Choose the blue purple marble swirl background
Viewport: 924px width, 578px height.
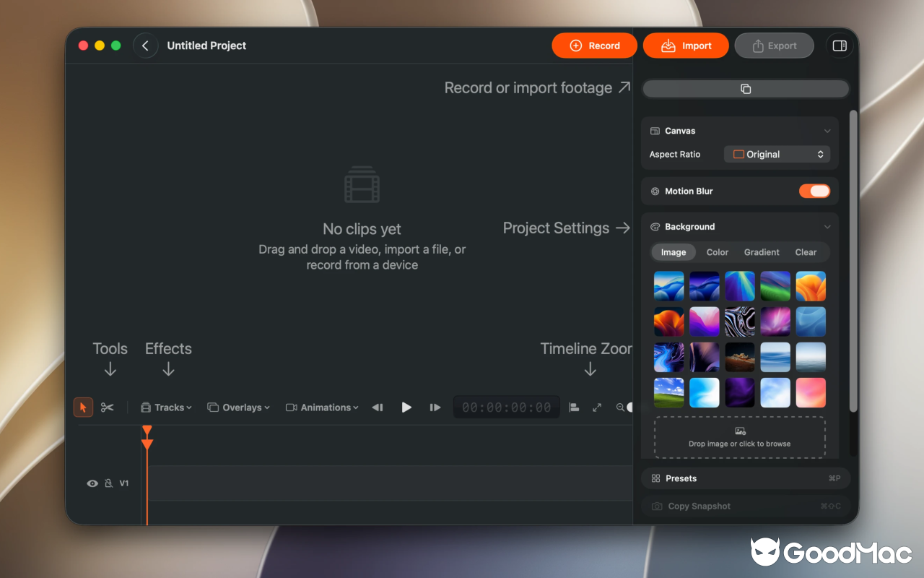[x=668, y=357]
